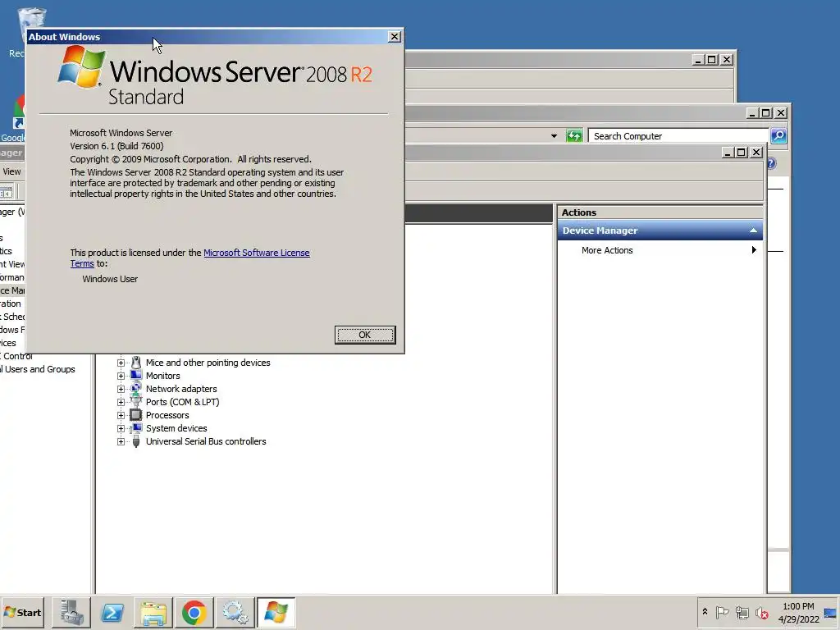Viewport: 840px width, 630px height.
Task: Click the taskbar clock
Action: point(798,612)
